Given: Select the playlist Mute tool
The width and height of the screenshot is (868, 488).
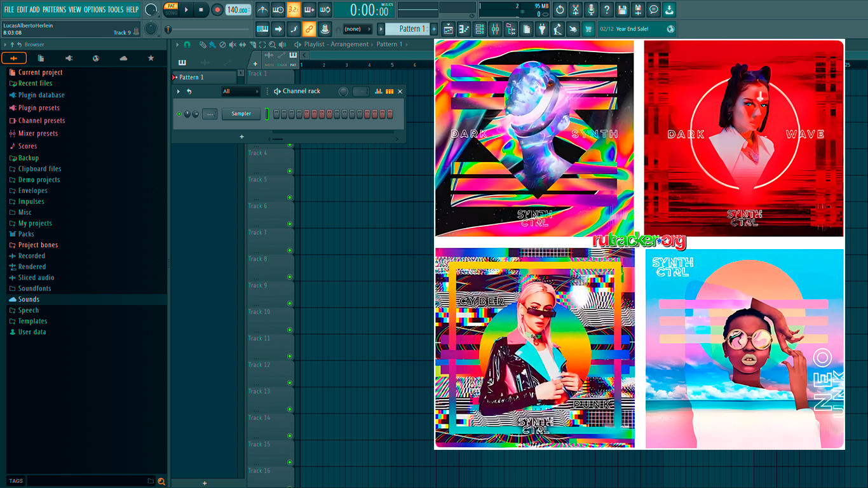Looking at the screenshot, I should (232, 44).
